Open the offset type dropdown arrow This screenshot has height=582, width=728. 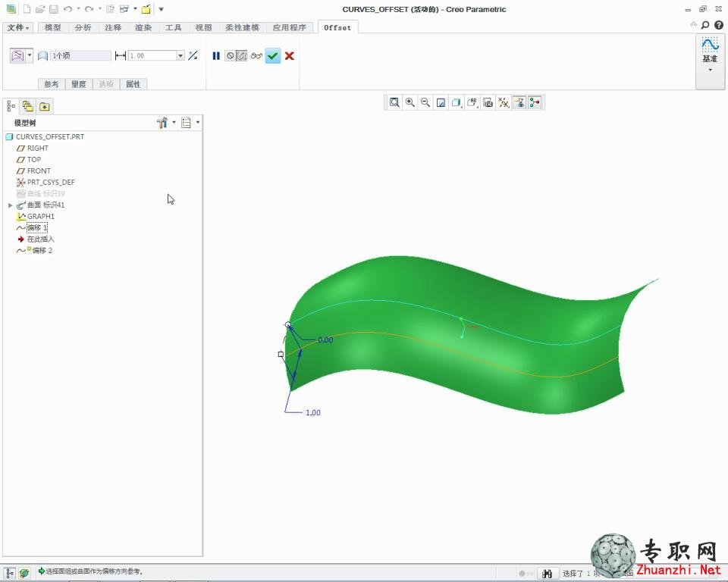click(30, 55)
